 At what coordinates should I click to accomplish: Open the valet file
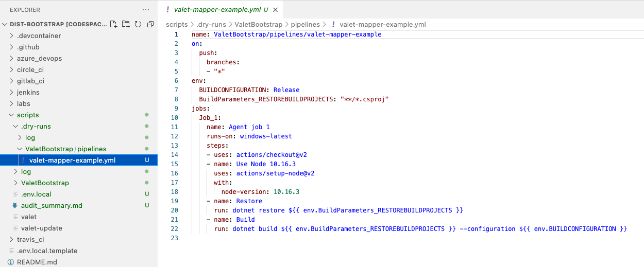coord(28,217)
